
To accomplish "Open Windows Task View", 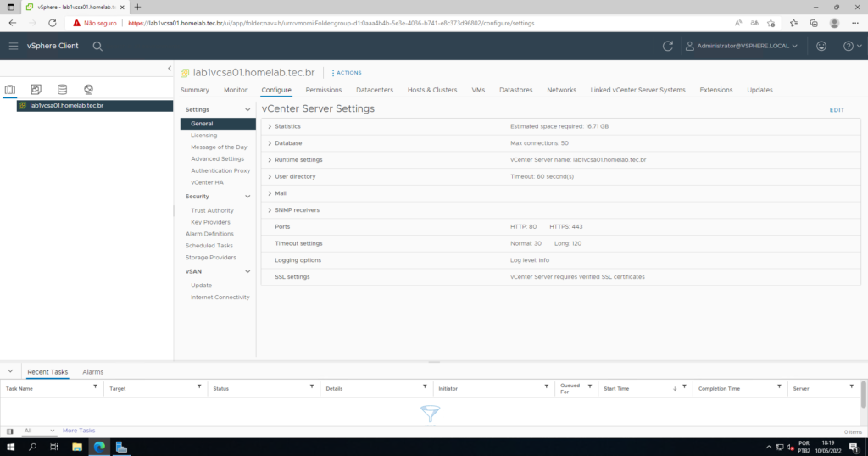I will pos(53,448).
